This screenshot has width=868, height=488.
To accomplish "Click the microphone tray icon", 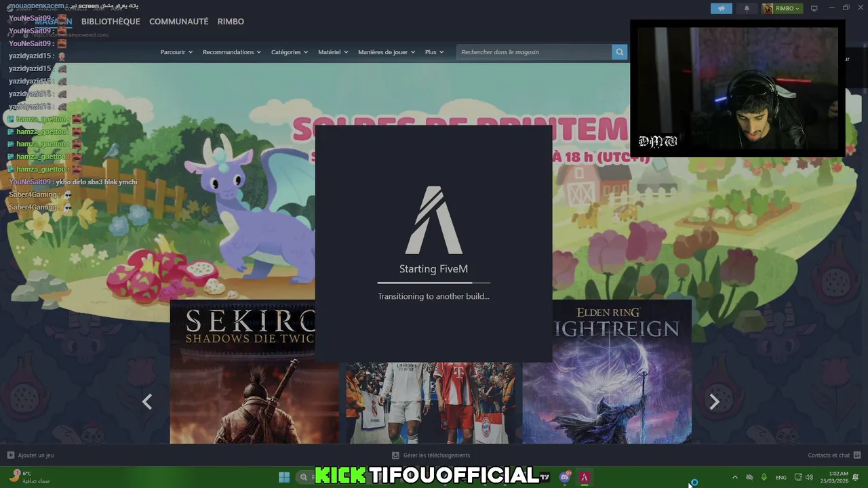I will pyautogui.click(x=764, y=477).
